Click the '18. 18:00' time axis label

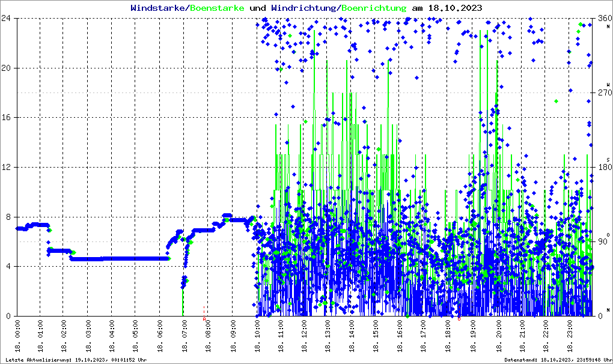coord(448,336)
